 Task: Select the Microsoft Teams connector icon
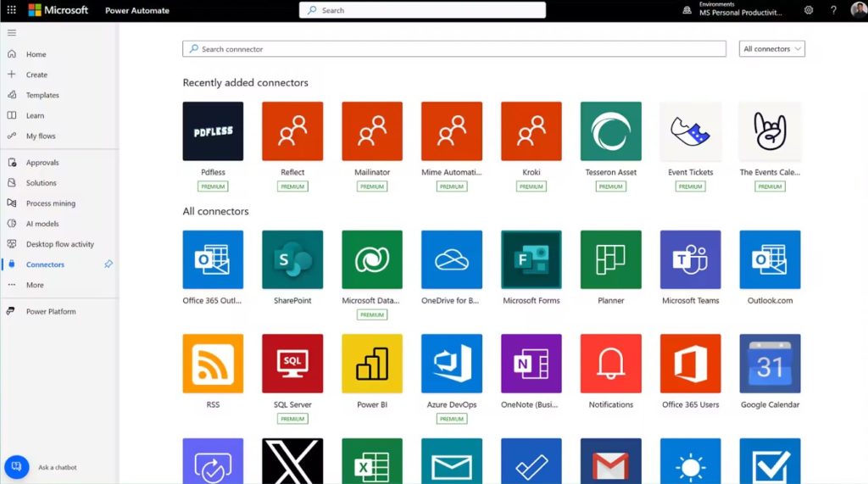[x=690, y=259]
